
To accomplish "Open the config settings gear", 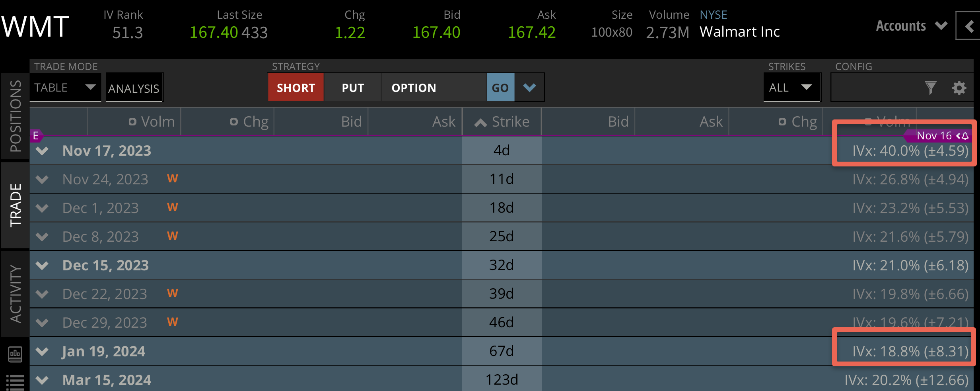I will click(x=959, y=88).
